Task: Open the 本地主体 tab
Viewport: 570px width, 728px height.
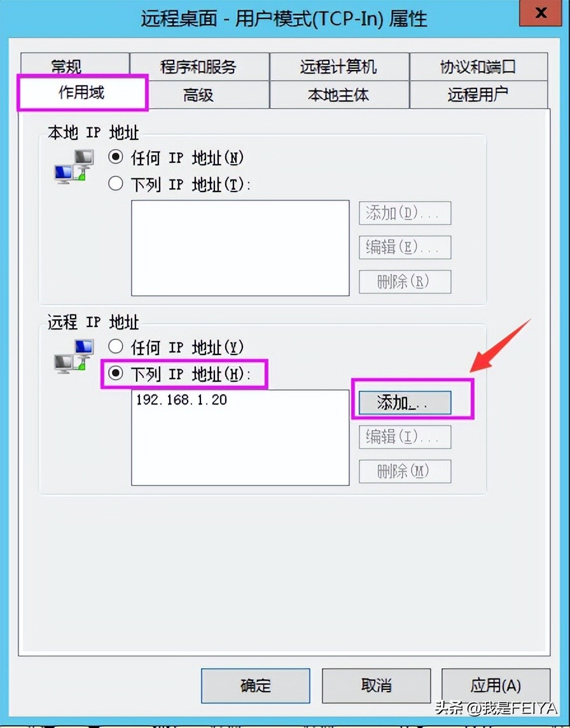Action: point(339,95)
